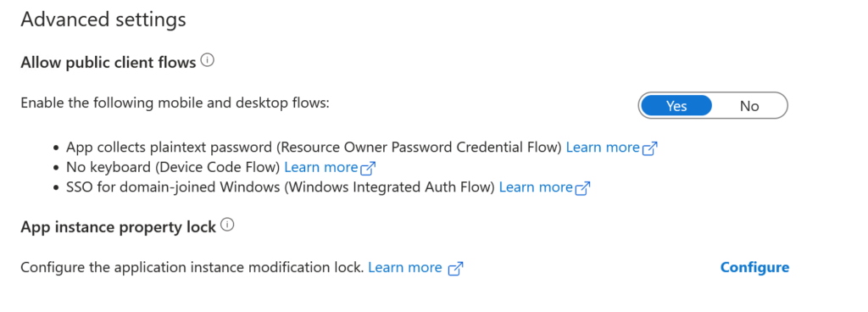Open Learn more for Device Code Flow

tap(321, 167)
